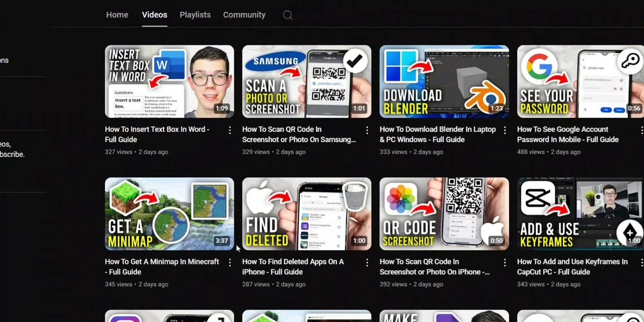644x322 pixels.
Task: Open Download Blender video thumbnail
Action: pyautogui.click(x=444, y=81)
